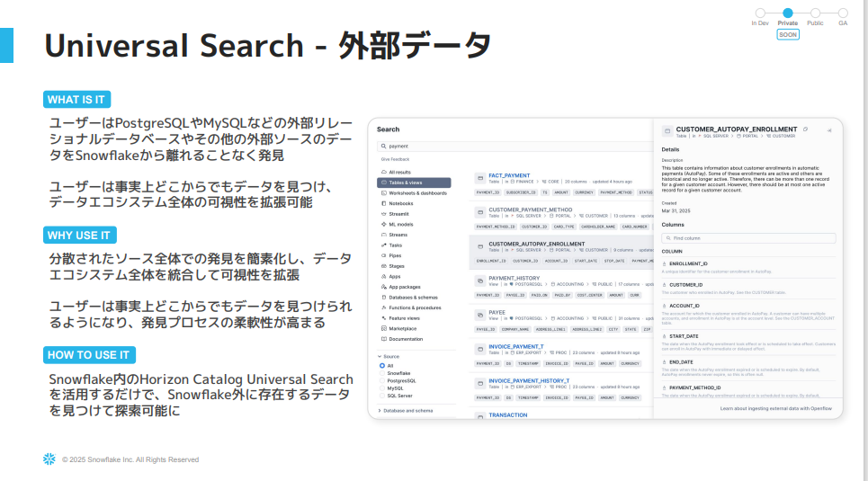Screen dimensions: 868x481
Task: Click the Public stage circle
Action: click(815, 13)
